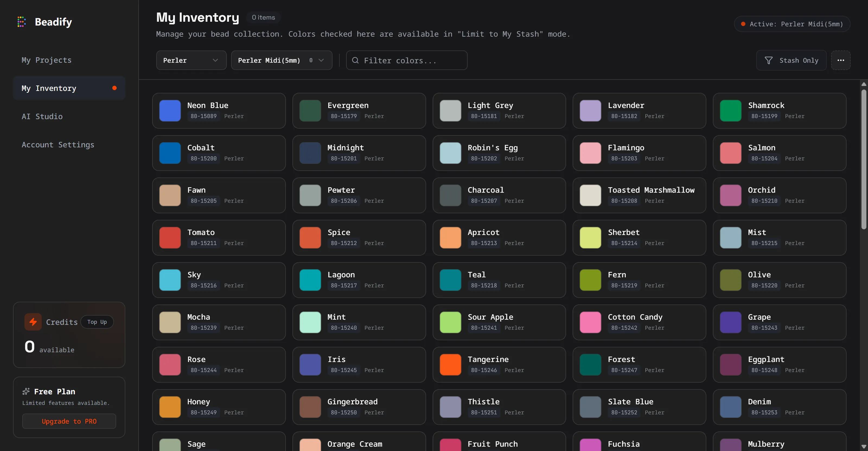Click the Beadify logo icon
Image resolution: width=868 pixels, height=451 pixels.
[22, 21]
